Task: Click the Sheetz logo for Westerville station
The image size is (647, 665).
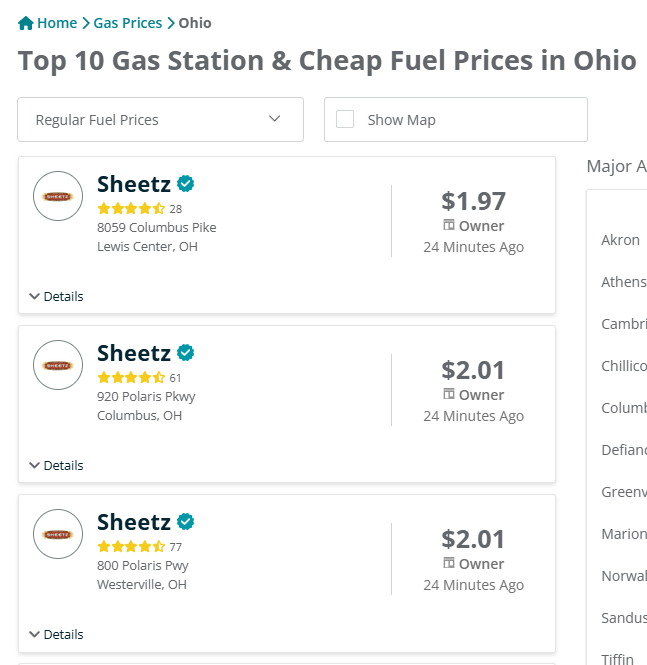Action: [58, 534]
